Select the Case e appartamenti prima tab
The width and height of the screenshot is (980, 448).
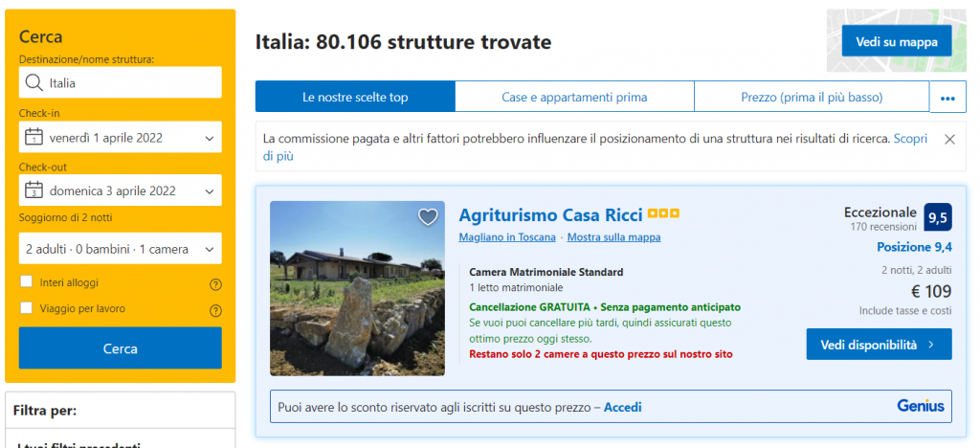574,97
